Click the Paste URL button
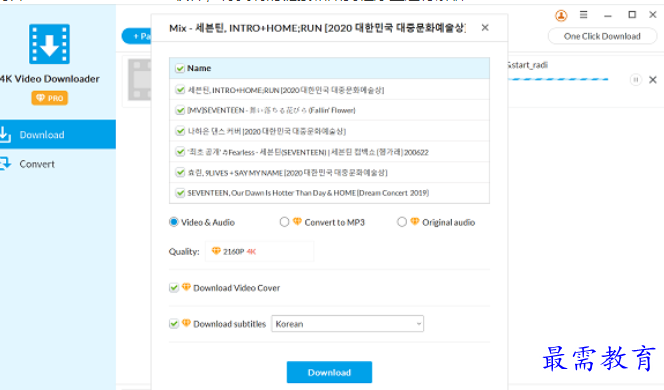Image resolution: width=664 pixels, height=390 pixels. [x=137, y=36]
